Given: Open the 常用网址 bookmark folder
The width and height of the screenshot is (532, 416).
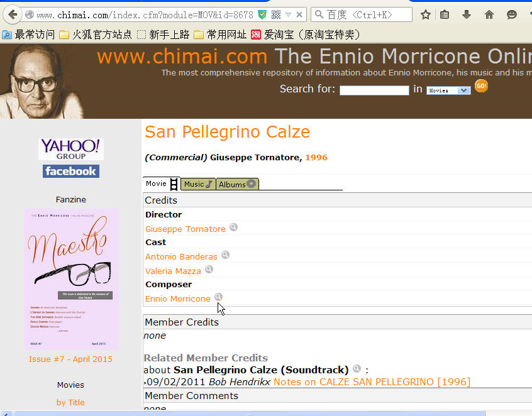Looking at the screenshot, I should [x=220, y=35].
